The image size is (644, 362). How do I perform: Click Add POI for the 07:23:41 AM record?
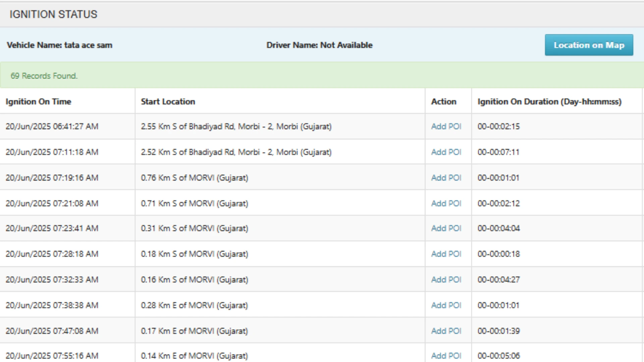pos(446,228)
